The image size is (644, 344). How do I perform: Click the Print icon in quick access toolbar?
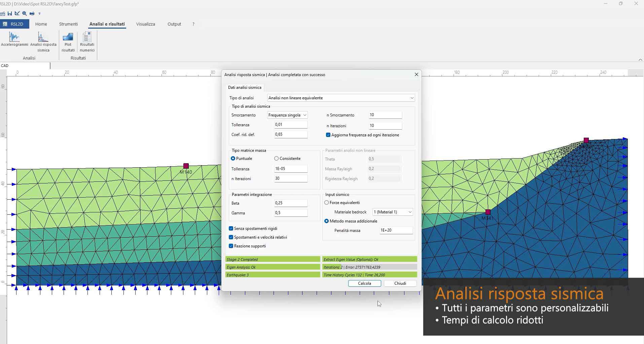[32, 13]
